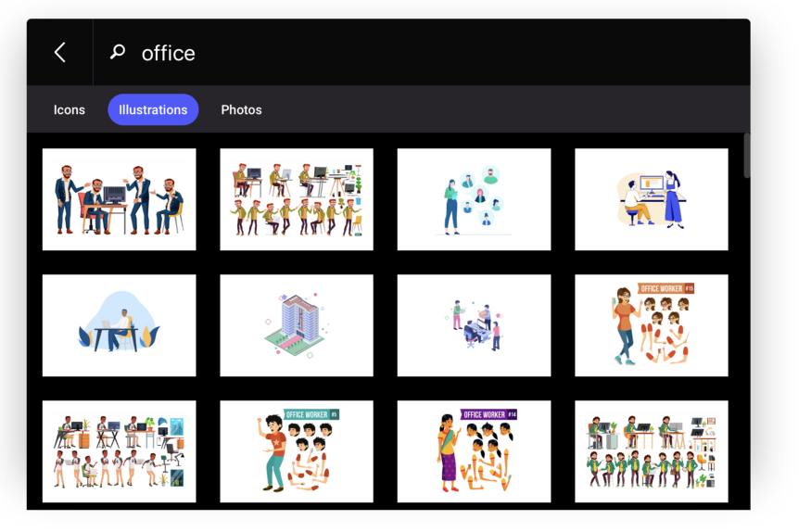811x532 pixels.
Task: Click the search magnifier icon
Action: pyautogui.click(x=118, y=53)
